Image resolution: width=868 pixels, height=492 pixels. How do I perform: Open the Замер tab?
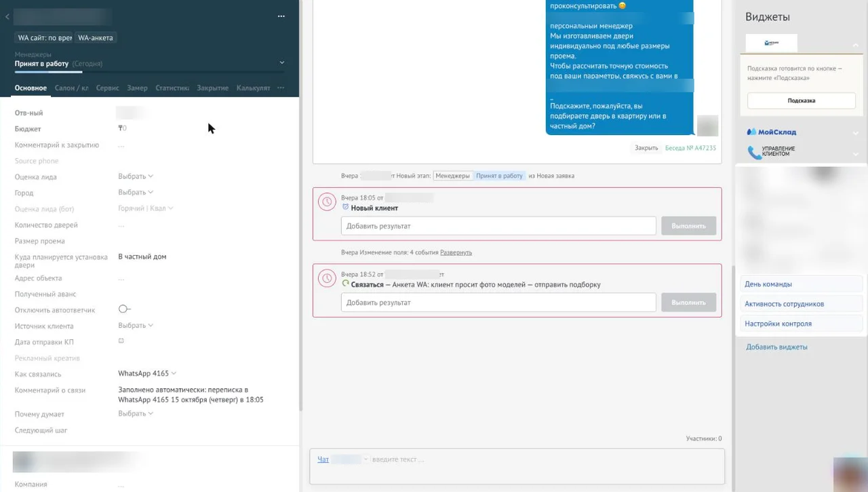click(137, 88)
